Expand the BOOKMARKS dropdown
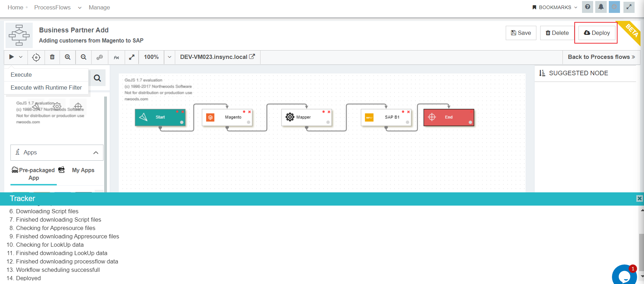The image size is (644, 284). 555,7
